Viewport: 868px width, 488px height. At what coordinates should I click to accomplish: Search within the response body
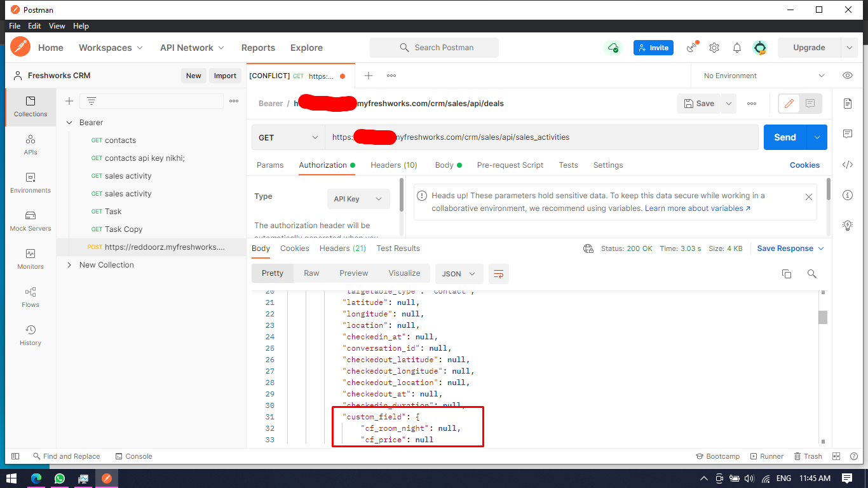(811, 274)
